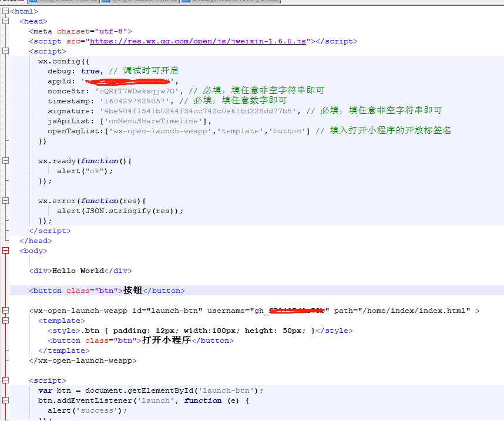This screenshot has width=504, height=421.
Task: Place cursor on wx.config({ line
Action: tap(63, 61)
